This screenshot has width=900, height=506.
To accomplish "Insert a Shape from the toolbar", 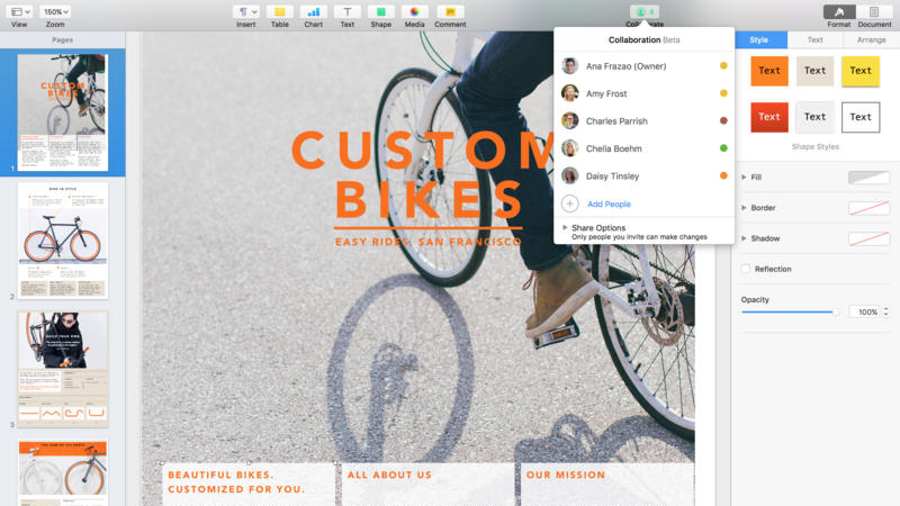I will tap(381, 11).
